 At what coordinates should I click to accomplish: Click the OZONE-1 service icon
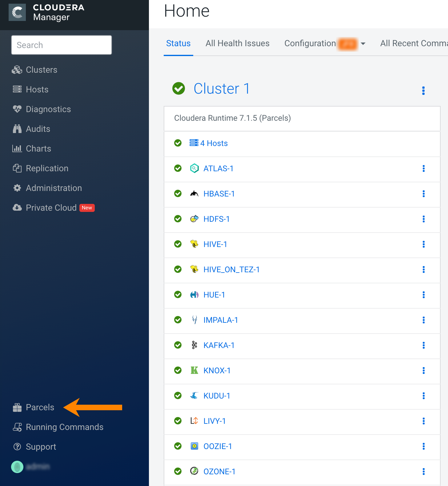[194, 471]
